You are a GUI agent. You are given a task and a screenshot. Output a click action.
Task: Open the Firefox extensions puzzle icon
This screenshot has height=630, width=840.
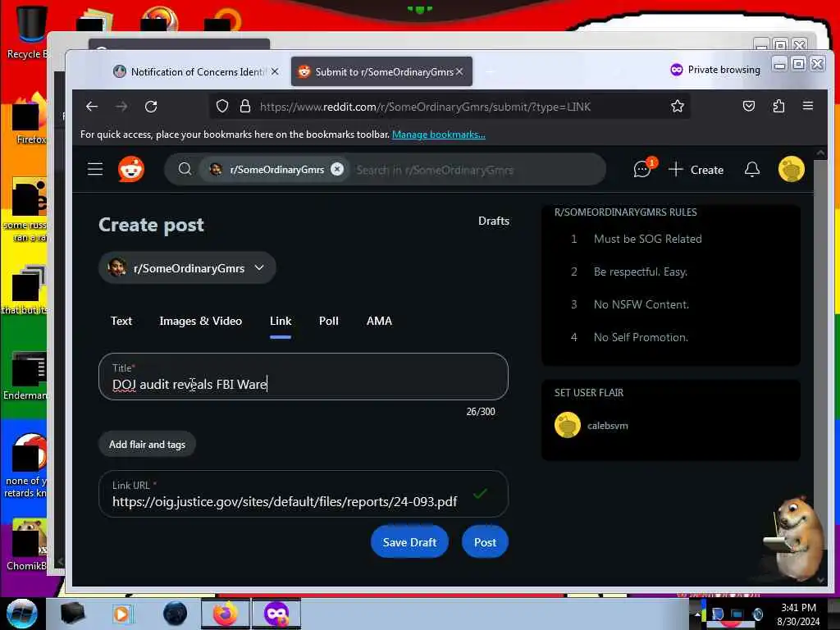click(778, 106)
